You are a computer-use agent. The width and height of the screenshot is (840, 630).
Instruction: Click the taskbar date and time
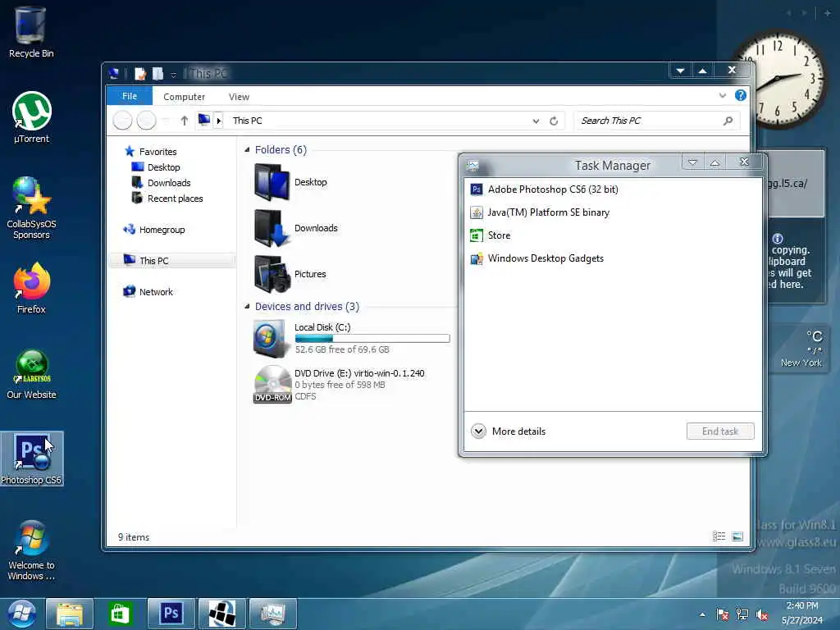[802, 613]
